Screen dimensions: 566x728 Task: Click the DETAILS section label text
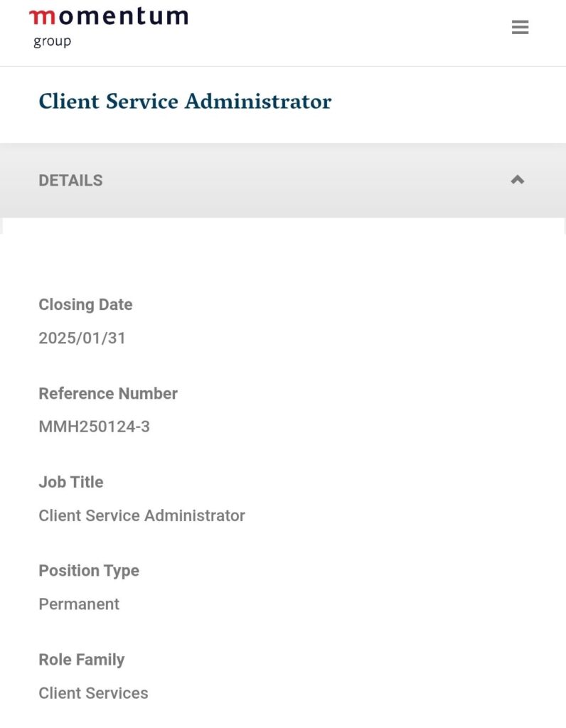coord(70,181)
